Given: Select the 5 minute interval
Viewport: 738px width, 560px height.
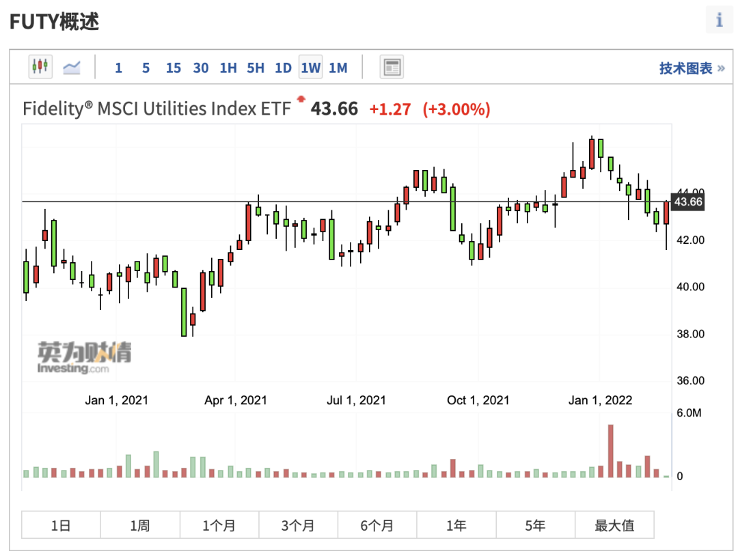Looking at the screenshot, I should click(146, 68).
